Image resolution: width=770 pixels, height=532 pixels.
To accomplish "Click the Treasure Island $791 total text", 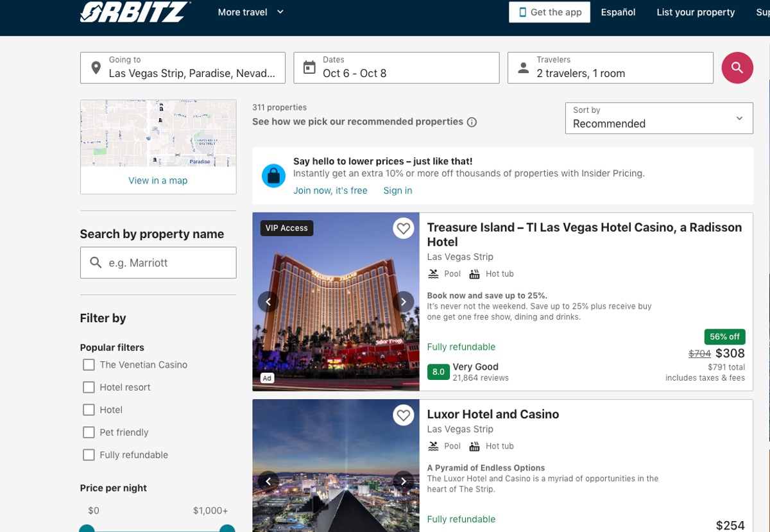I will coord(726,368).
